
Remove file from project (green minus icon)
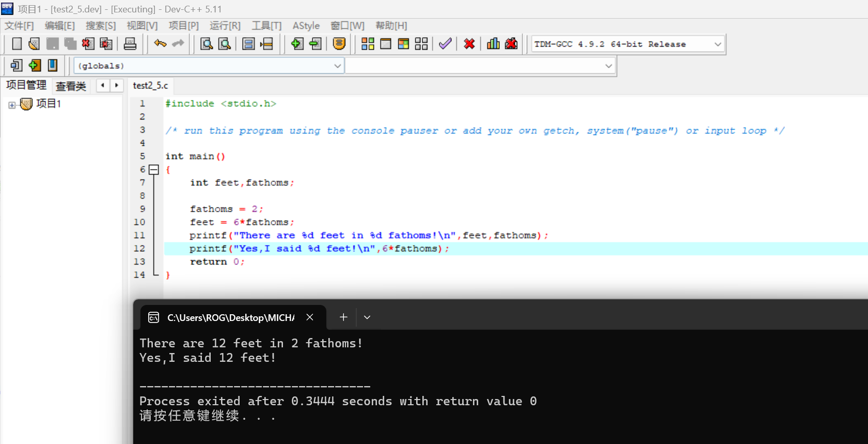click(315, 44)
